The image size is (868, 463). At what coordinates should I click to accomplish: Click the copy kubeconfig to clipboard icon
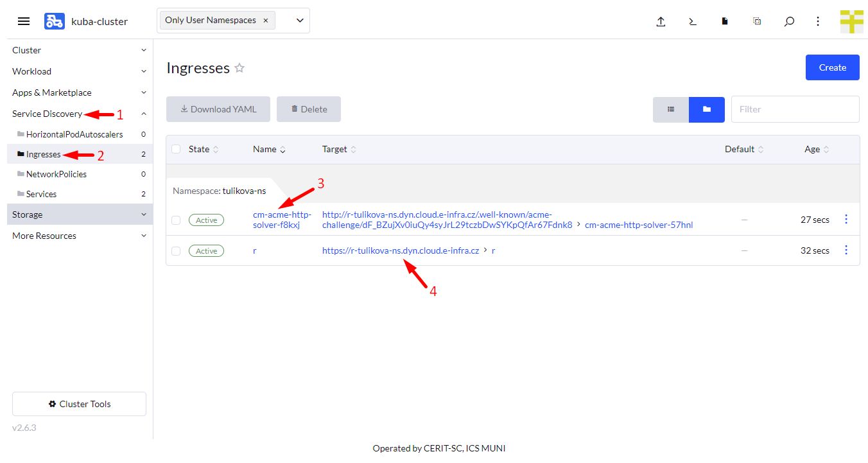tap(757, 21)
